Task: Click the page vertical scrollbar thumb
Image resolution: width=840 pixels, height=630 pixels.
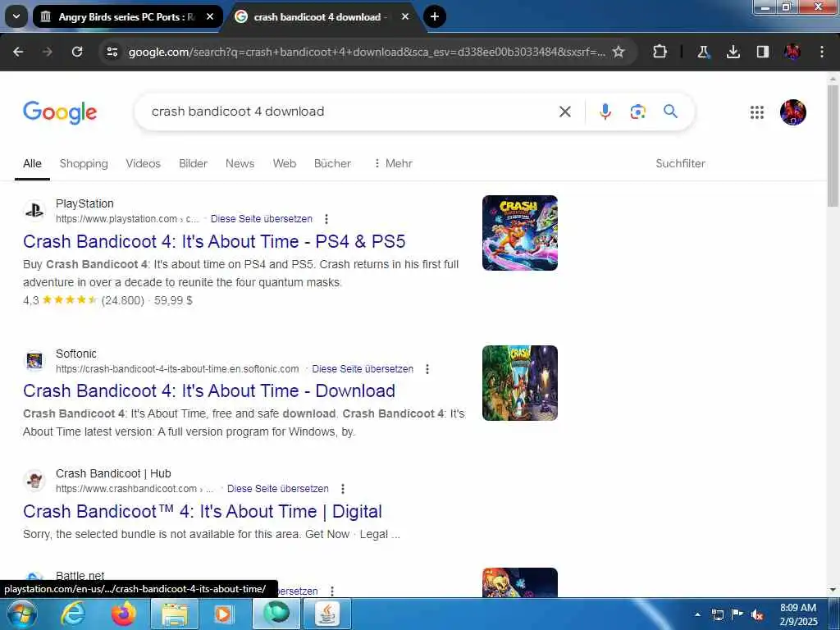Action: coord(833,144)
